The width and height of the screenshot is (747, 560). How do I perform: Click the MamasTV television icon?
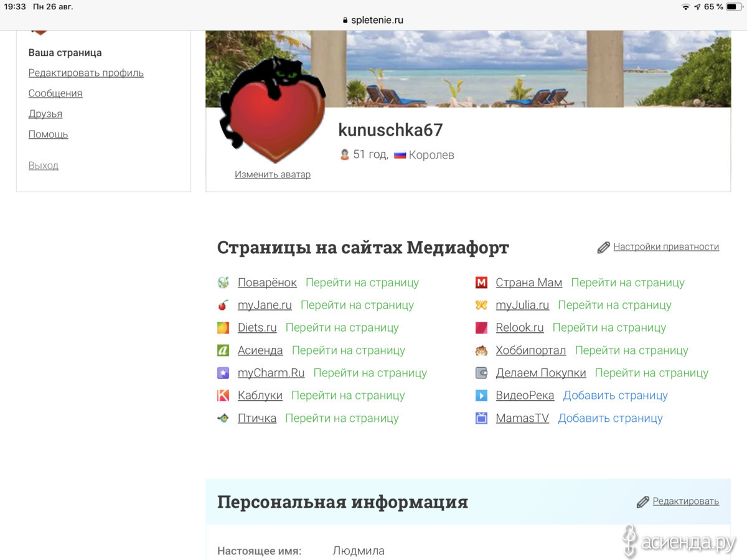click(481, 418)
